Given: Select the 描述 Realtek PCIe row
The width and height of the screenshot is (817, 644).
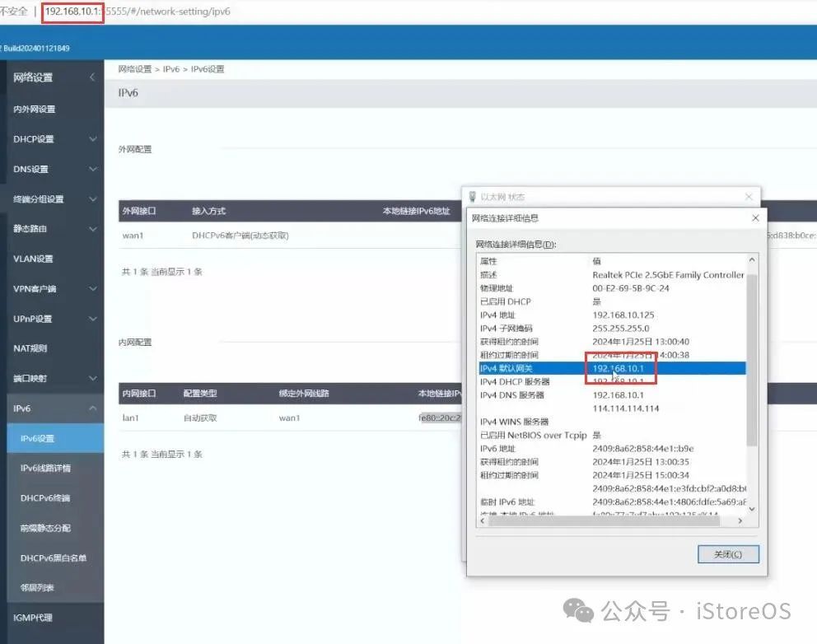Looking at the screenshot, I should pyautogui.click(x=612, y=274).
